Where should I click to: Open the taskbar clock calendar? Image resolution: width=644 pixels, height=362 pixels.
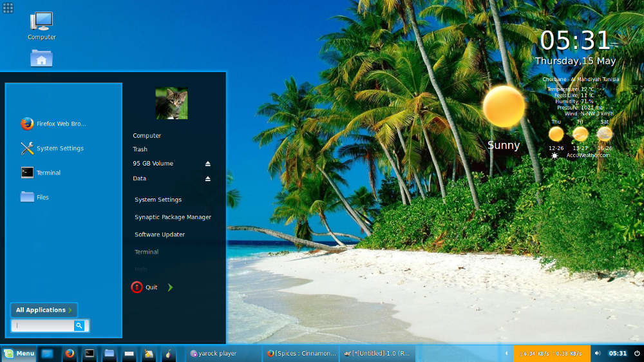coord(618,354)
